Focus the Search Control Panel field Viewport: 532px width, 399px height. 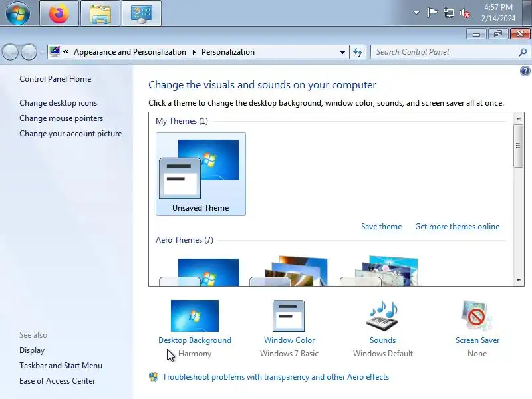pos(444,52)
